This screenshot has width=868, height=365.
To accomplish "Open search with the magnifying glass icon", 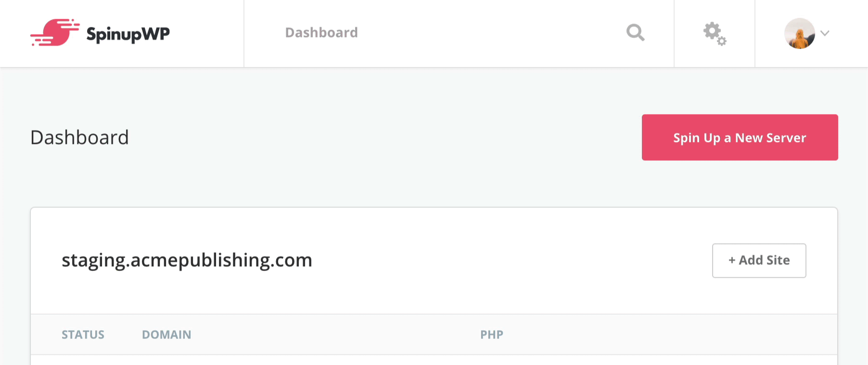I will [x=635, y=33].
